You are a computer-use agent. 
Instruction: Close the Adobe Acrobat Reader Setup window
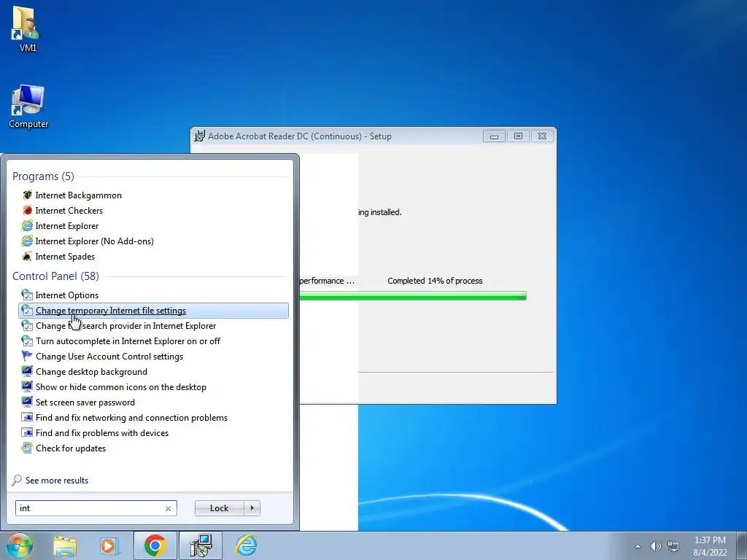542,136
